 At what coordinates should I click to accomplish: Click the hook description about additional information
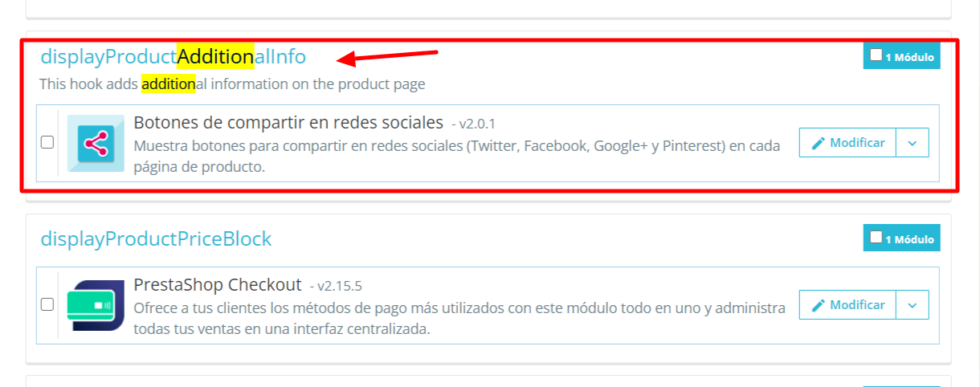pyautogui.click(x=232, y=84)
